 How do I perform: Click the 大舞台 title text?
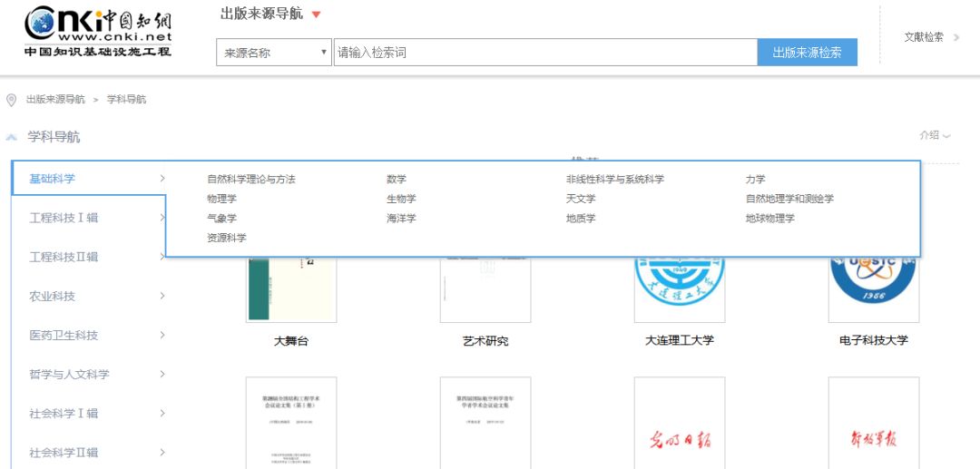291,342
